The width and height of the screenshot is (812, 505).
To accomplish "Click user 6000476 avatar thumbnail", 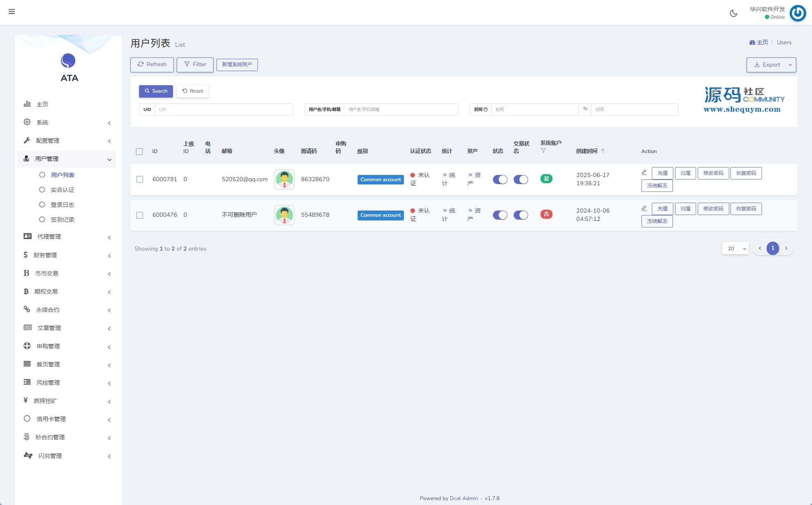I will click(x=284, y=215).
